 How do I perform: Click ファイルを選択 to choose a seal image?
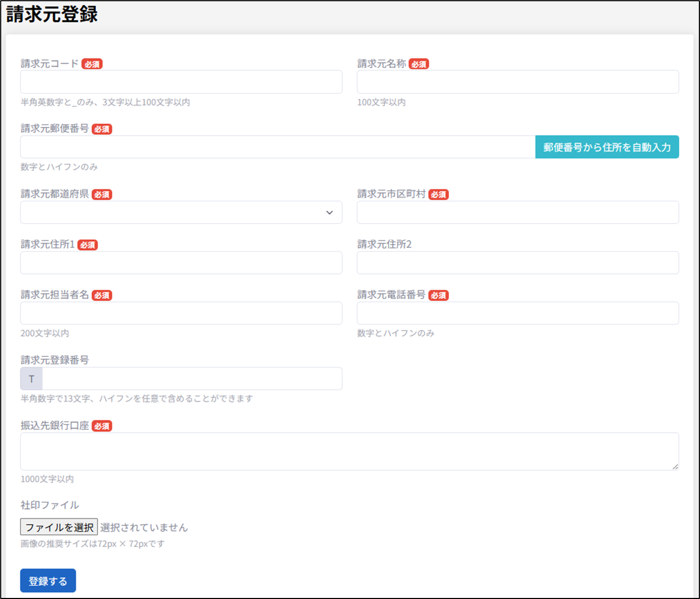pyautogui.click(x=59, y=527)
